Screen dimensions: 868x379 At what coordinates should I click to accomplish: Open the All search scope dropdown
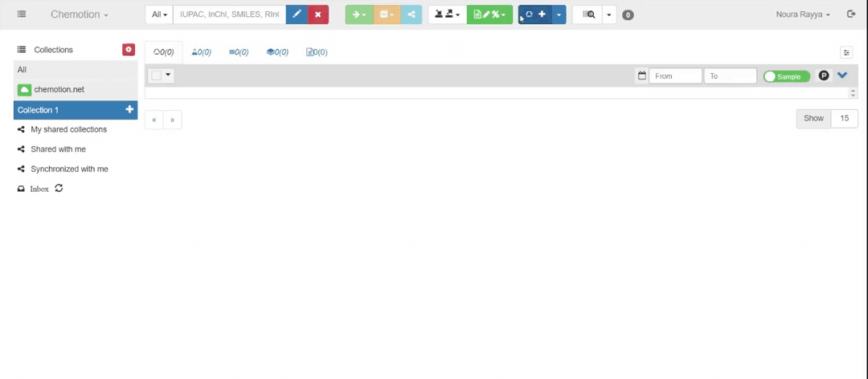point(159,14)
